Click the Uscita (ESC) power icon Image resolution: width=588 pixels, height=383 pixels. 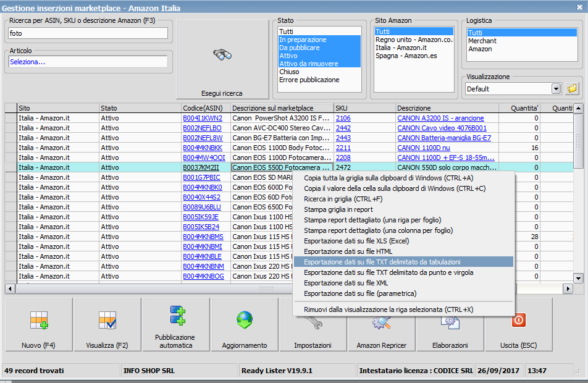coord(518,324)
